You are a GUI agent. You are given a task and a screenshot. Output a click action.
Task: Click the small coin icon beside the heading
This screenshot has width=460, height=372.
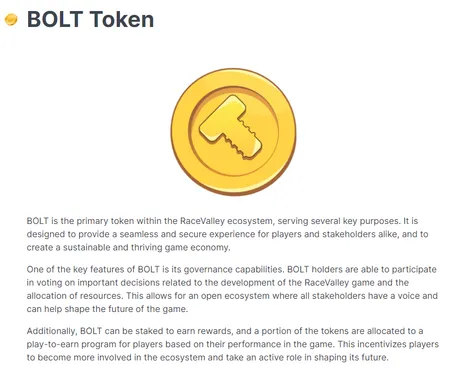(11, 20)
